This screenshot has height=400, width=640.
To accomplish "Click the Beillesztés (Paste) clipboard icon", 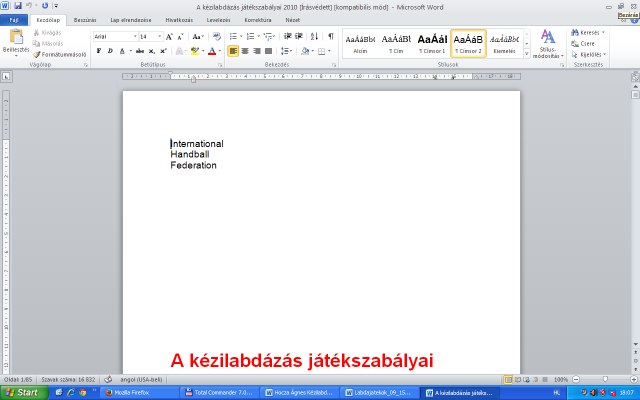I will tap(16, 37).
